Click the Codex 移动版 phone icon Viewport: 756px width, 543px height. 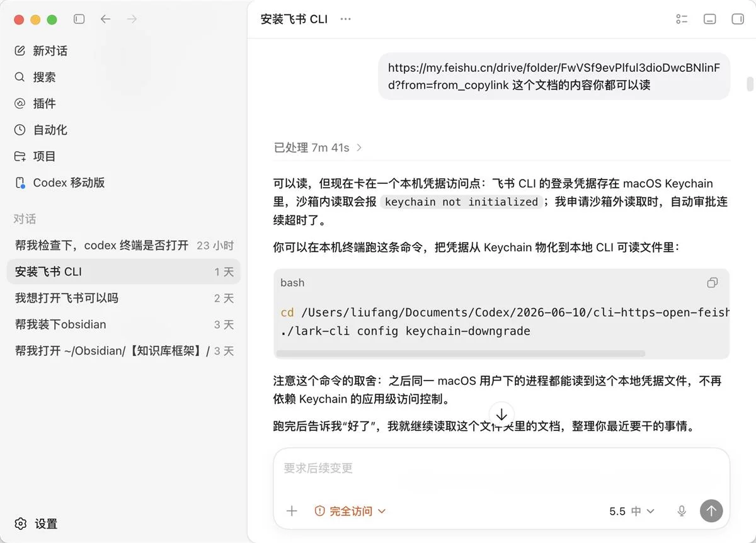tap(20, 183)
